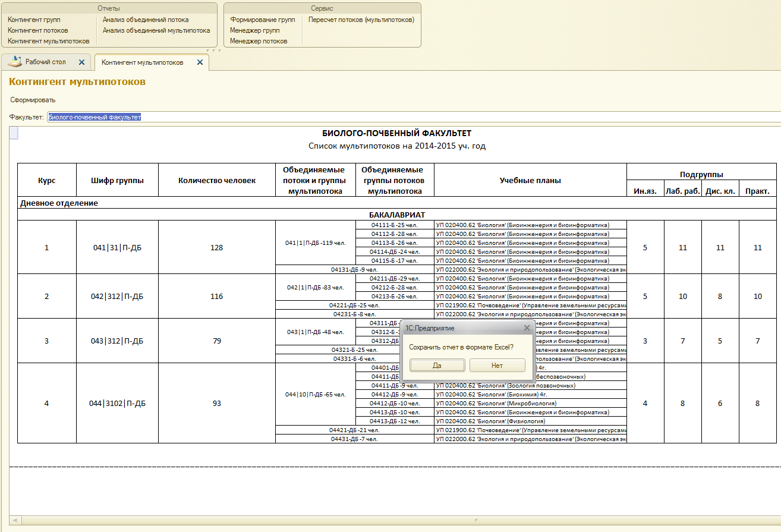Open Анализ объединений мультипотока

(x=156, y=30)
